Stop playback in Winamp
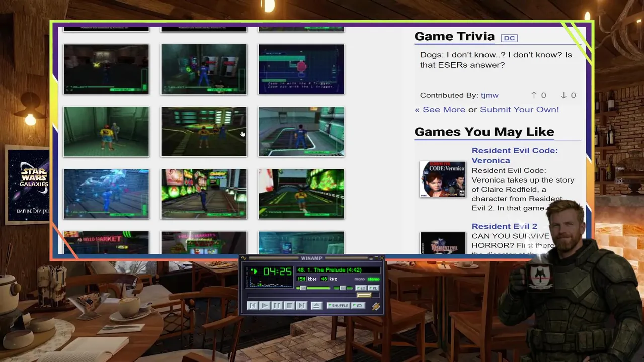 coord(289,306)
